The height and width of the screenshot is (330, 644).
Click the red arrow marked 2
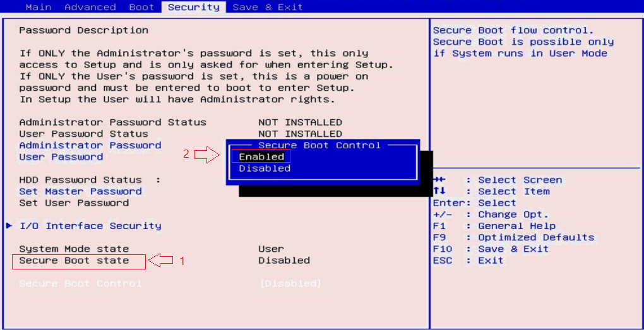pyautogui.click(x=206, y=155)
